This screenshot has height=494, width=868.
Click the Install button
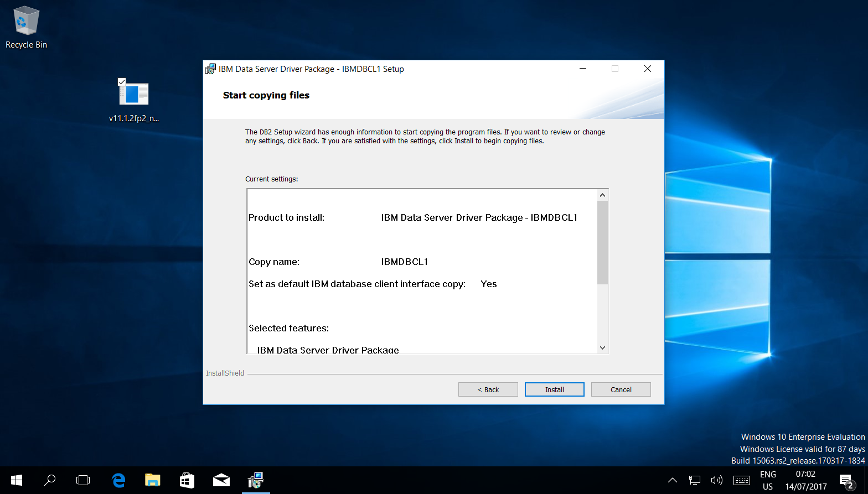click(554, 389)
